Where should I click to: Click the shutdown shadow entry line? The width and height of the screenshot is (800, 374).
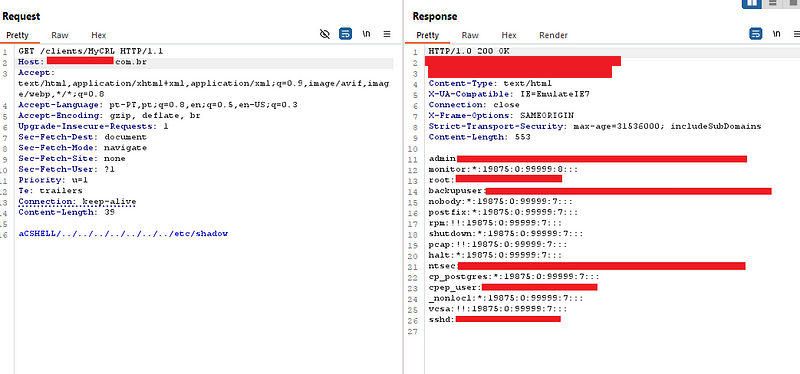point(506,233)
